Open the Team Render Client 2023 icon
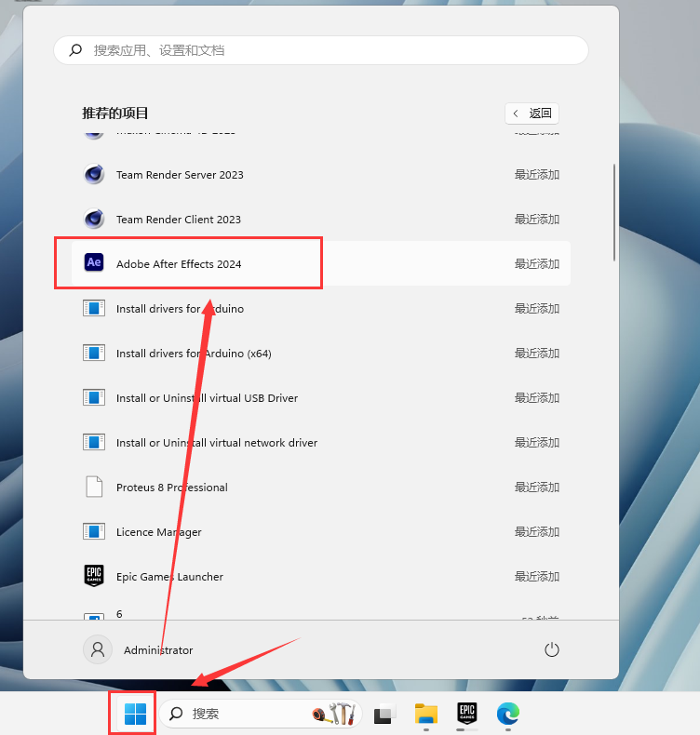 (94, 219)
